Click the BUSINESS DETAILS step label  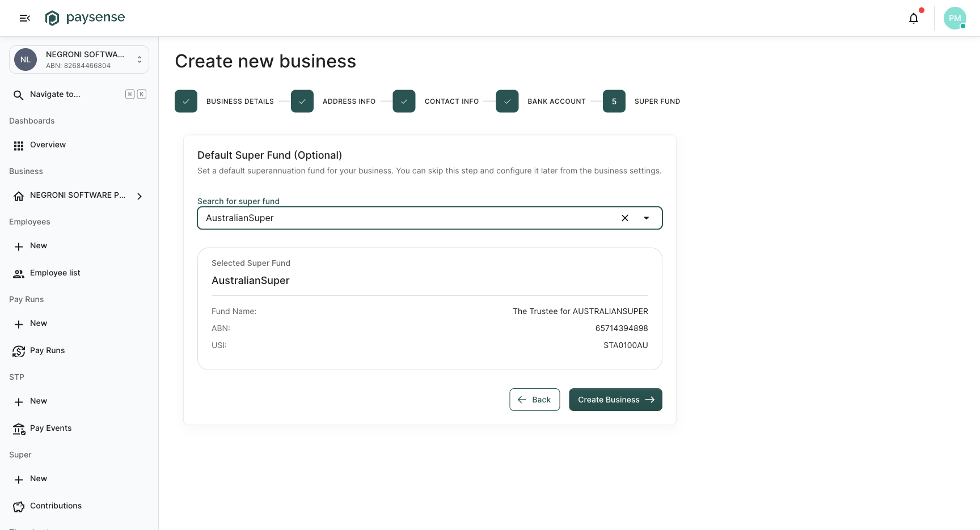(x=240, y=101)
